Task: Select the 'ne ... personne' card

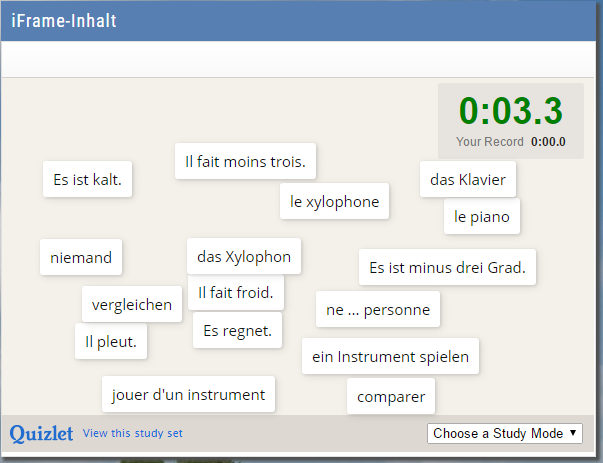Action: tap(378, 309)
